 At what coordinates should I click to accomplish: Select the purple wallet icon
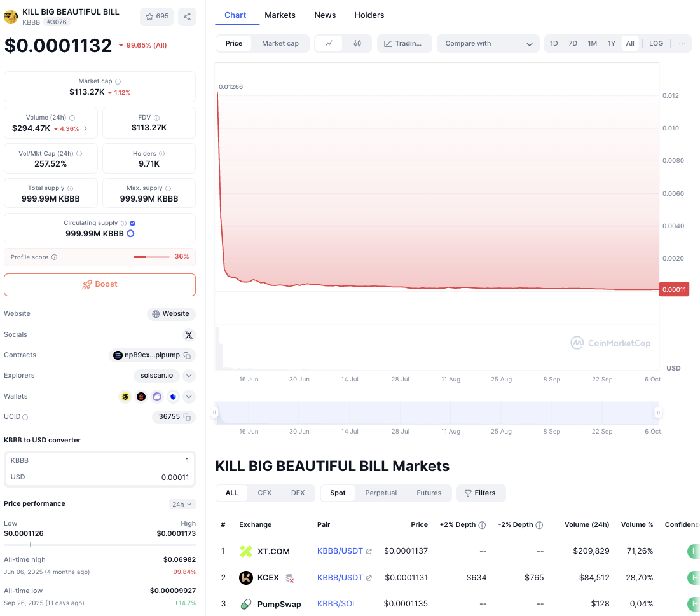point(157,397)
